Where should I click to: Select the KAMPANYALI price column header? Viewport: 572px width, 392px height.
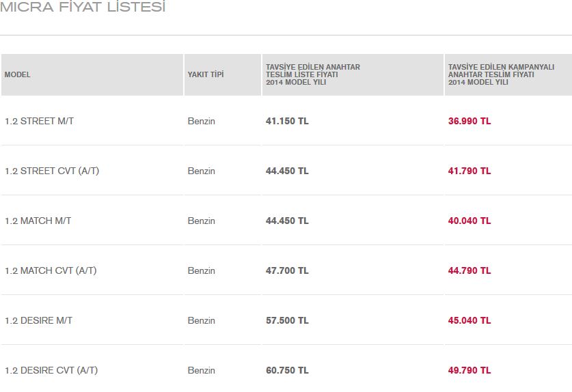pyautogui.click(x=501, y=74)
